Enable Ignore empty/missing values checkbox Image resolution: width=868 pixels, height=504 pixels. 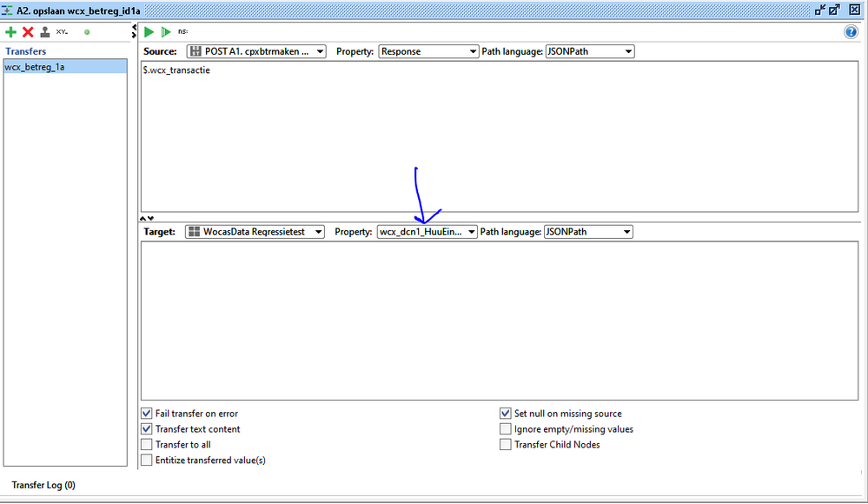(506, 428)
